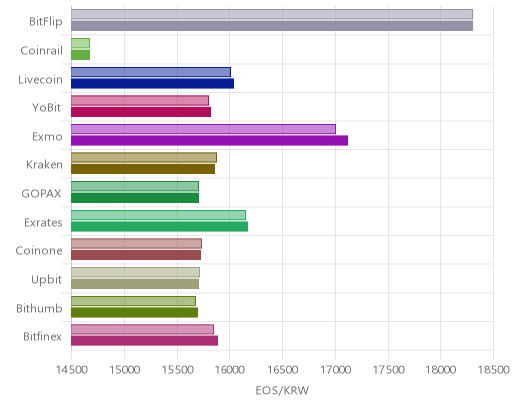Screen dimensions: 512x408
Task: Click the BitFlip exchange label
Action: (46, 22)
